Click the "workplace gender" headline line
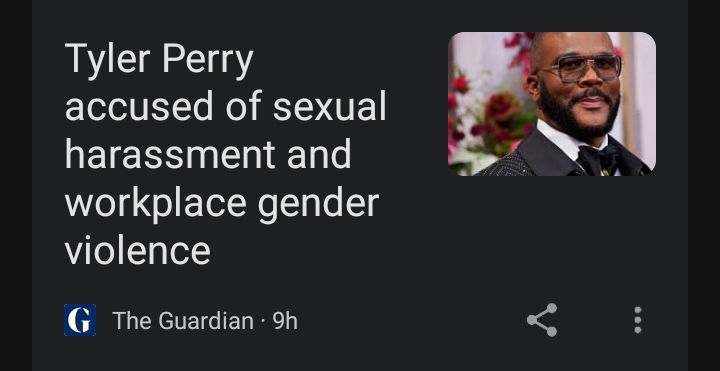 222,203
